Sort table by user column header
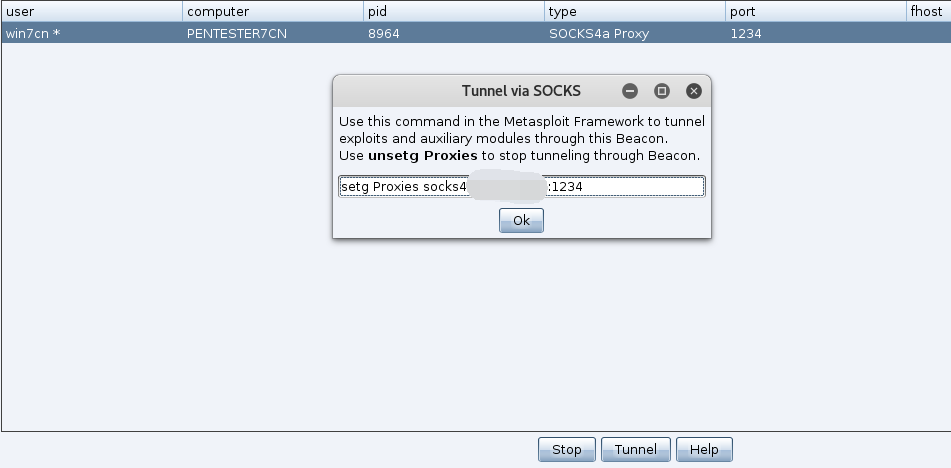Image resolution: width=951 pixels, height=468 pixels. point(92,11)
